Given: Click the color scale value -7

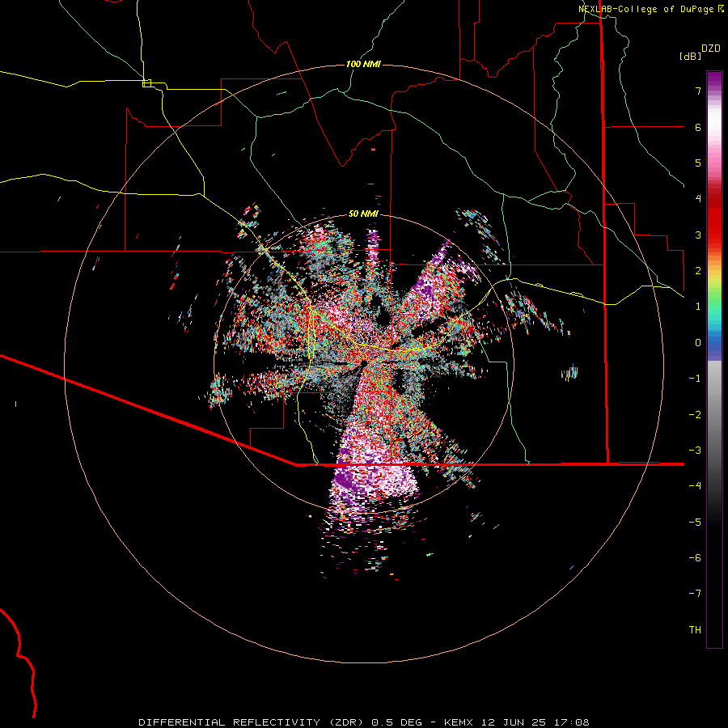Looking at the screenshot, I should [695, 594].
